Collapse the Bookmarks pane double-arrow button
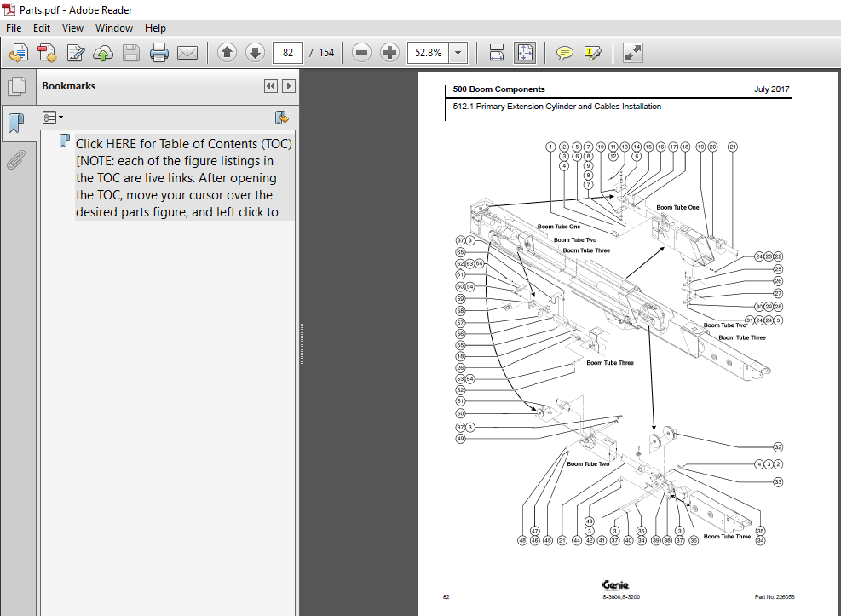 click(x=271, y=86)
